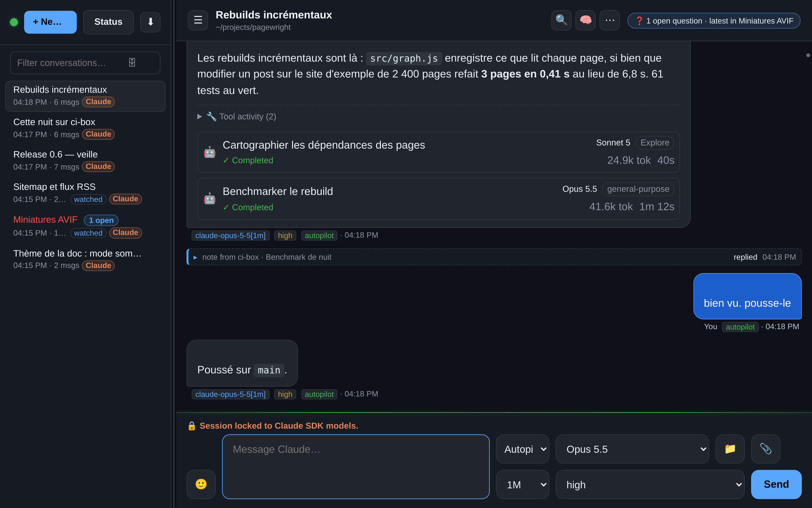Open Cette nuit sur ci-box conversation
The width and height of the screenshot is (812, 508).
click(85, 128)
